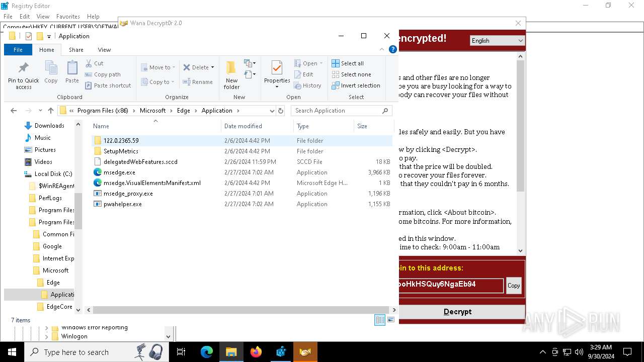
Task: Select the pwahelper.exe file
Action: 122,204
